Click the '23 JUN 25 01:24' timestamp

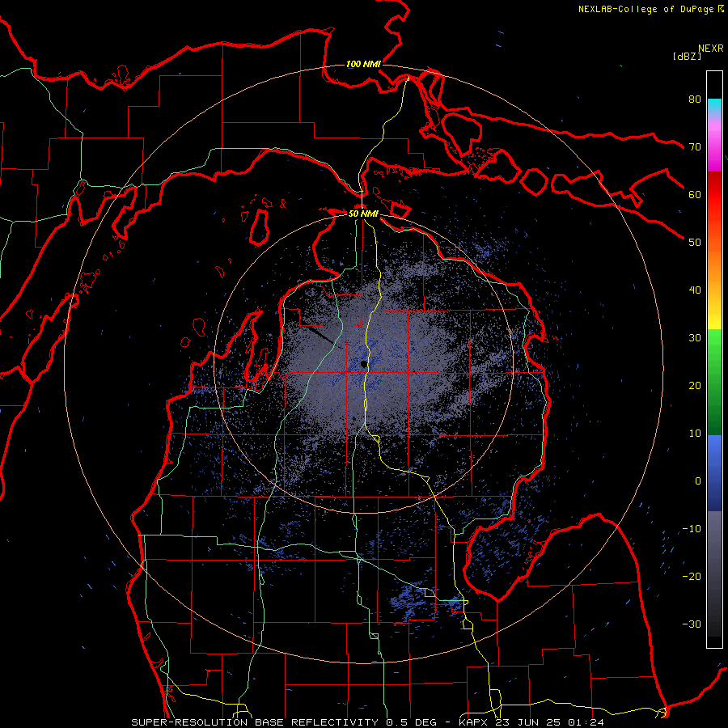(550, 722)
